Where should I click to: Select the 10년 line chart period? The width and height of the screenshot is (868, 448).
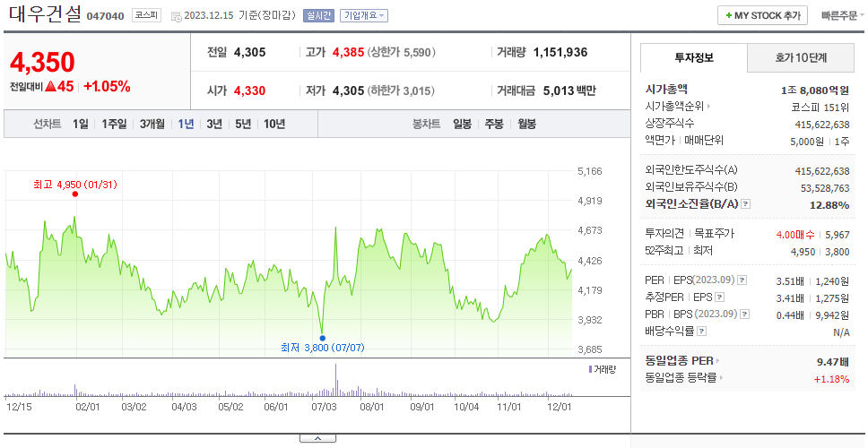tap(274, 124)
